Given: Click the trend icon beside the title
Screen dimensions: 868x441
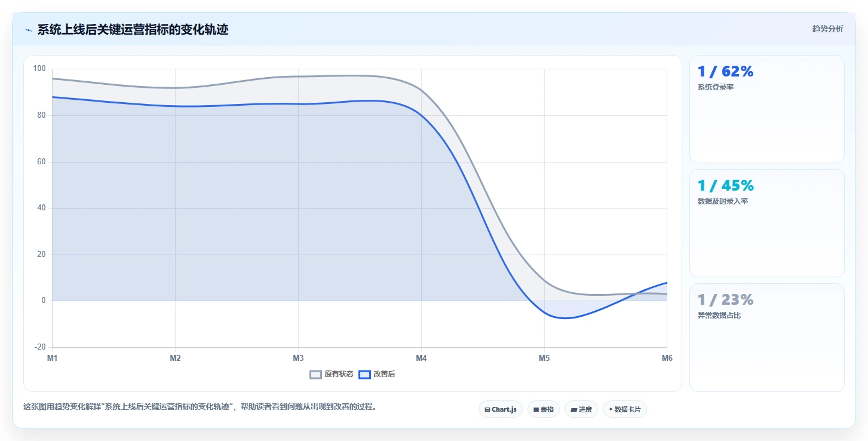Looking at the screenshot, I should 28,30.
